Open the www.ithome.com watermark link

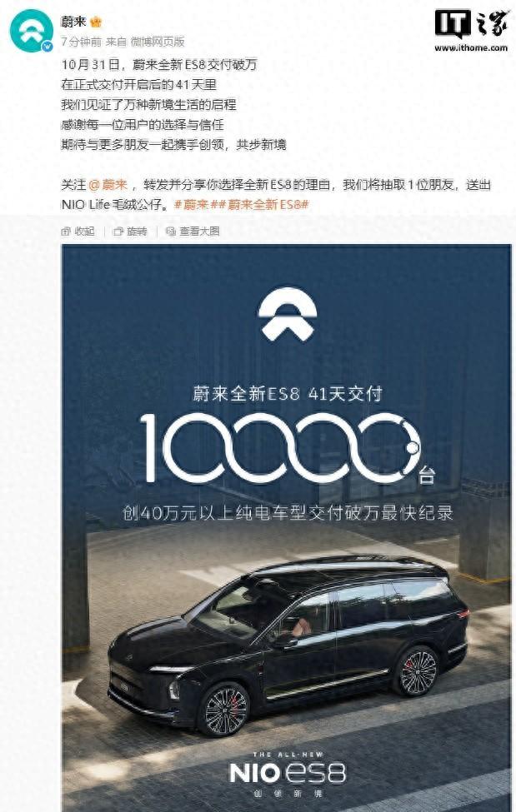tap(471, 47)
